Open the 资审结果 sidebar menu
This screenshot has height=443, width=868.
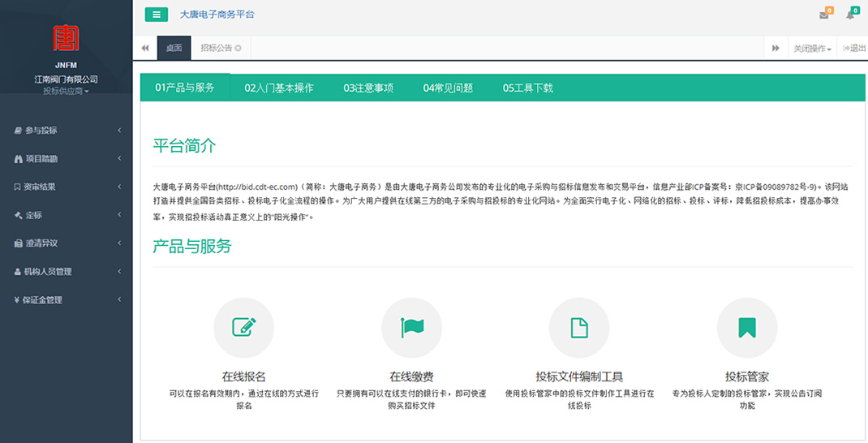point(67,187)
